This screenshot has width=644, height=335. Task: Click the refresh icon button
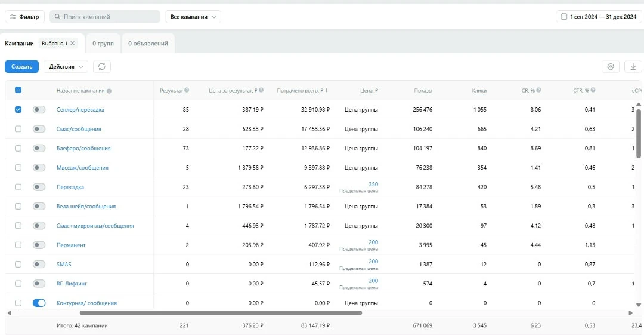pos(102,67)
